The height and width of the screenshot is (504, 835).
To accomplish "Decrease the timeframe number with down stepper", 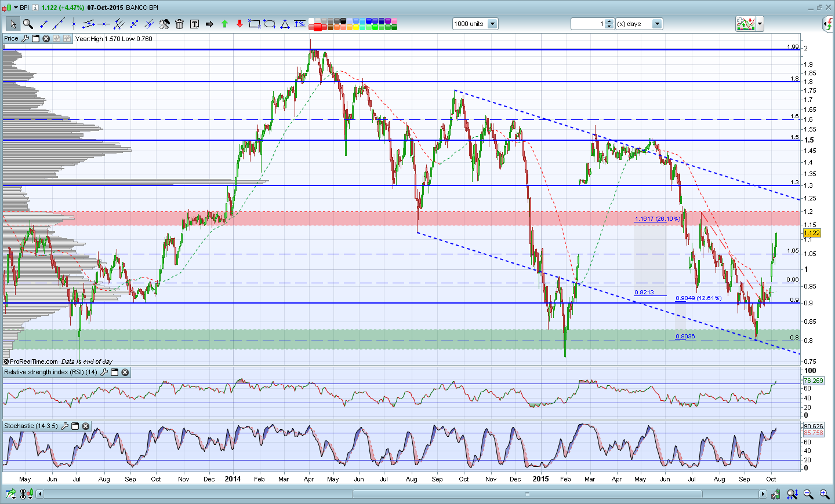I will 609,26.
